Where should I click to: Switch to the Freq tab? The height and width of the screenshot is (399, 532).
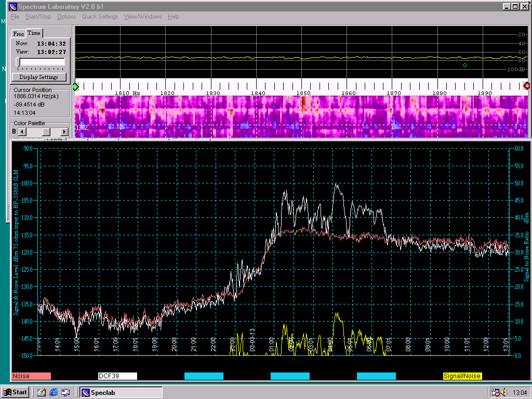[19, 34]
